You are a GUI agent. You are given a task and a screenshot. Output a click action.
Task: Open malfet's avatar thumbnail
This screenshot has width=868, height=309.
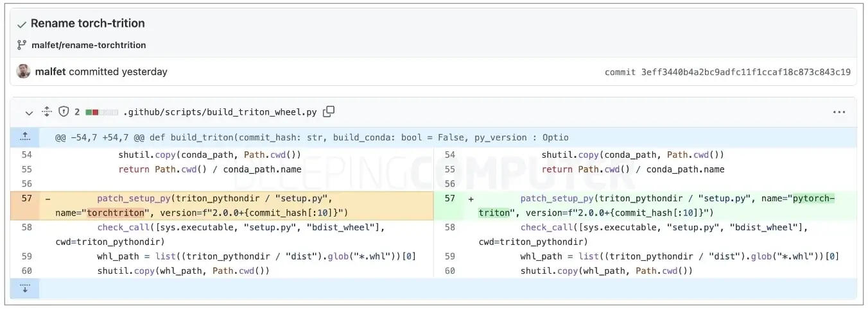coord(24,71)
